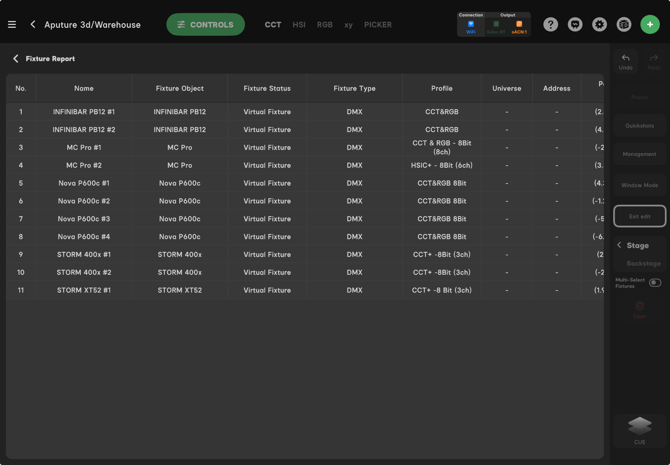
Task: Click the back arrow beside Fixture Report
Action: coord(16,59)
